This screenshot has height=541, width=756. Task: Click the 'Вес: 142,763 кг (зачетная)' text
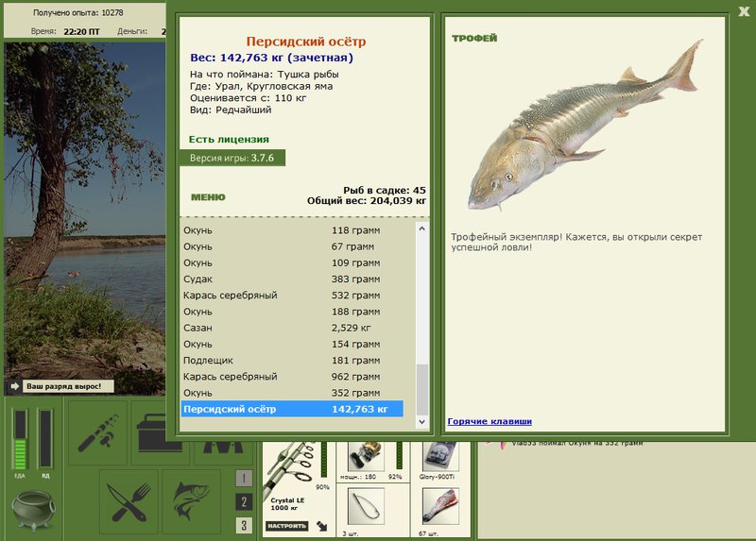pyautogui.click(x=271, y=58)
